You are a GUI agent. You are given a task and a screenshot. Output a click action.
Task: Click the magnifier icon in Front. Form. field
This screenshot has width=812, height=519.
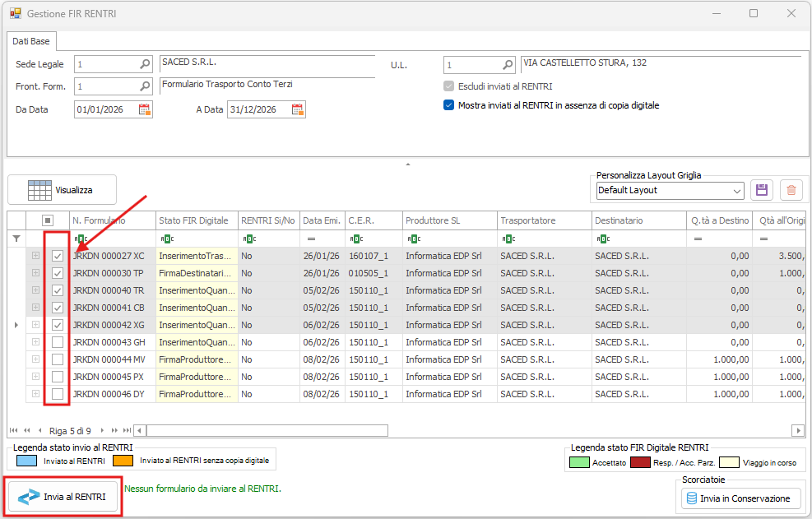(145, 86)
